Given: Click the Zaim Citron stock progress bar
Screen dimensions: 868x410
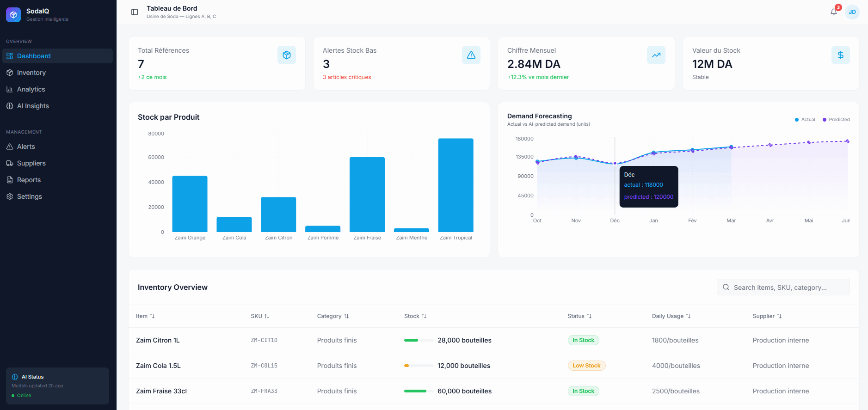Looking at the screenshot, I should point(419,340).
